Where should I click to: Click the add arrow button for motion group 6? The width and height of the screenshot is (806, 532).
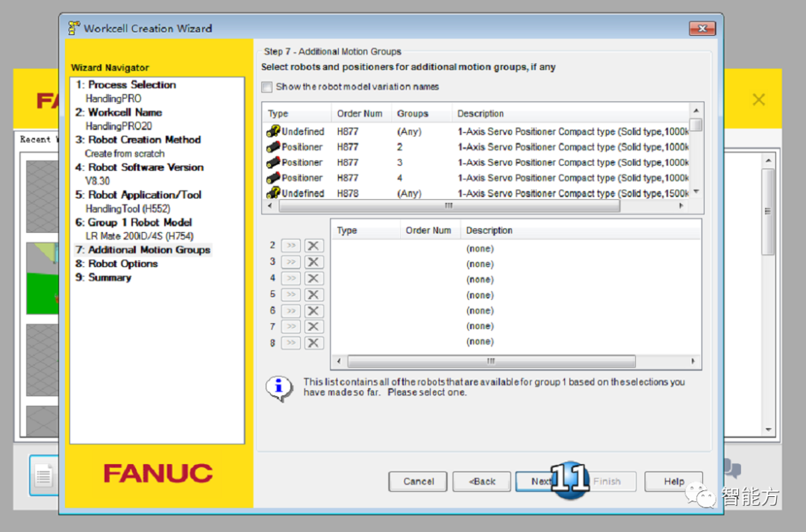(291, 310)
